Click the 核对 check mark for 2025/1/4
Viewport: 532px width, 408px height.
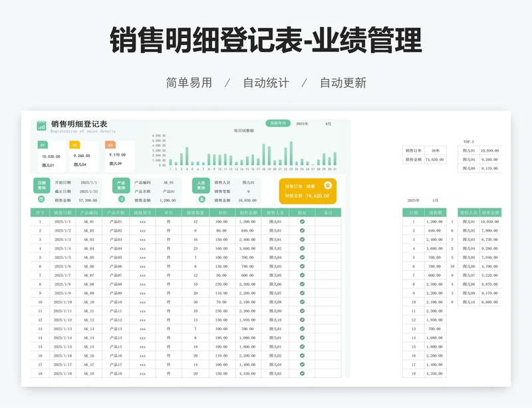coord(302,248)
